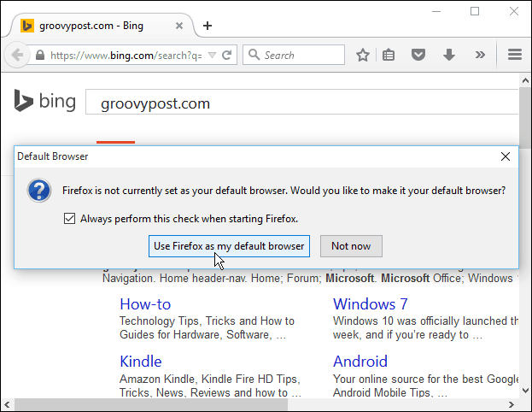Click Use Firefox as my default browser
The width and height of the screenshot is (532, 412).
(229, 246)
